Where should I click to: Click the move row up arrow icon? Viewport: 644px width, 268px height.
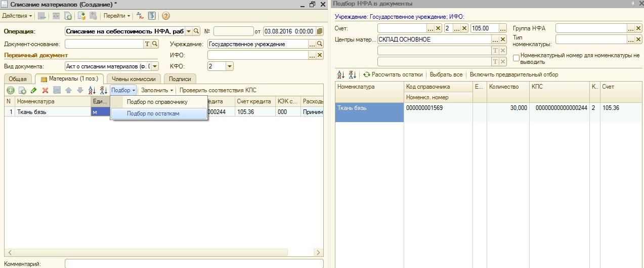coord(68,90)
